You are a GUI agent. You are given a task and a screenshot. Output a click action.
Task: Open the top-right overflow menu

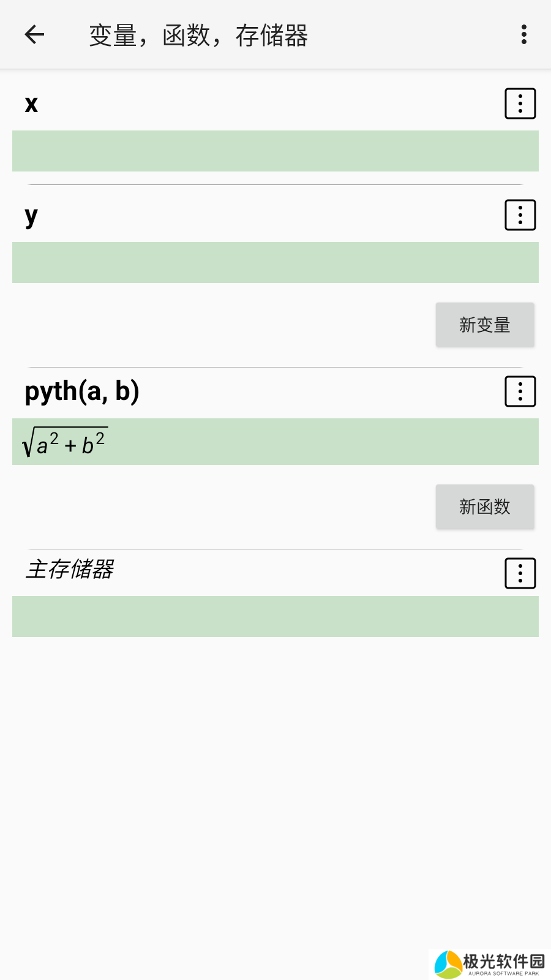click(523, 34)
